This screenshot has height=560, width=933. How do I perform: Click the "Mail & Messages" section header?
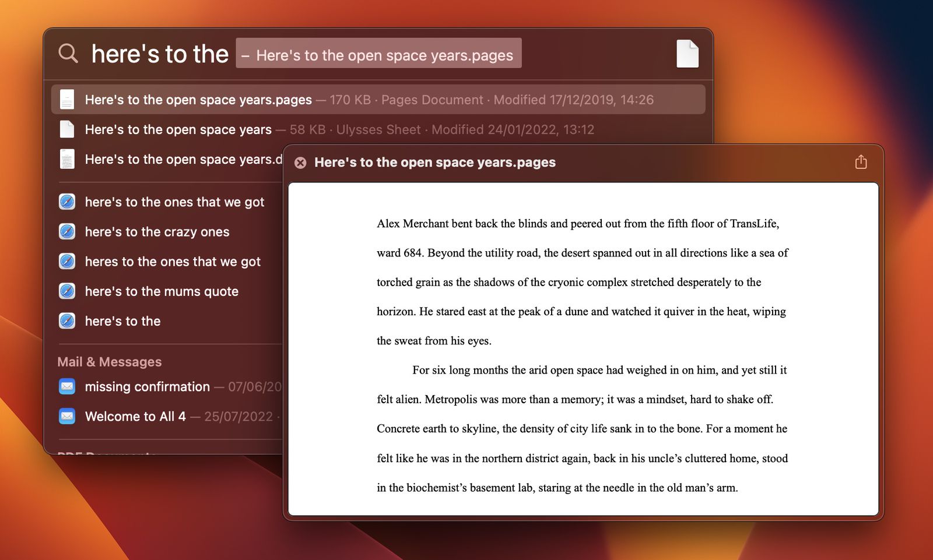109,361
